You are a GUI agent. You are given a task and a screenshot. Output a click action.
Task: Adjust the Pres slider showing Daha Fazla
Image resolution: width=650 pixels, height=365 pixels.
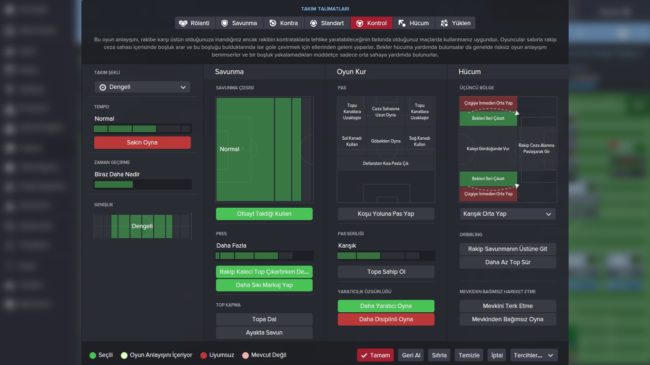[x=264, y=256]
